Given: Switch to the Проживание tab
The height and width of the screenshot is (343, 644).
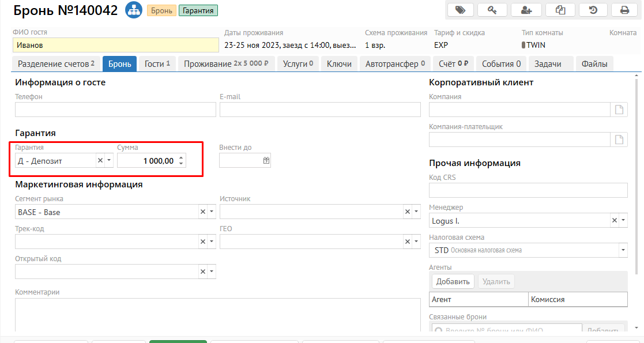Looking at the screenshot, I should point(226,64).
